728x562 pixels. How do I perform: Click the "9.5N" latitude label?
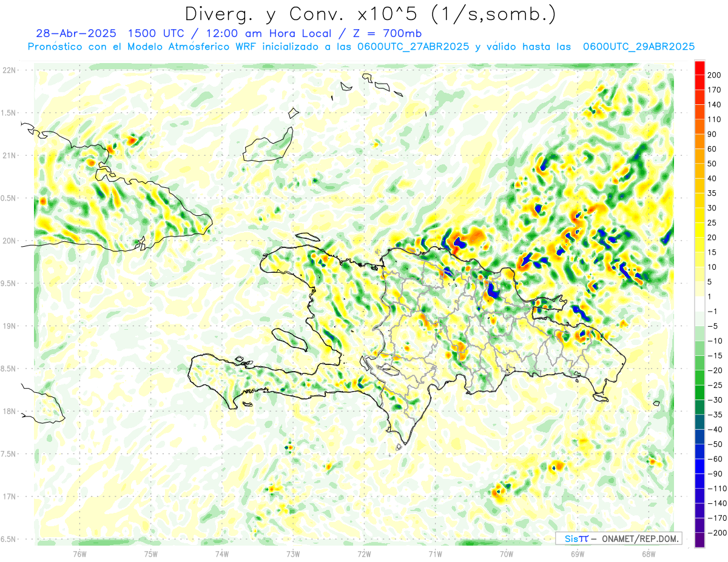[x=9, y=283]
